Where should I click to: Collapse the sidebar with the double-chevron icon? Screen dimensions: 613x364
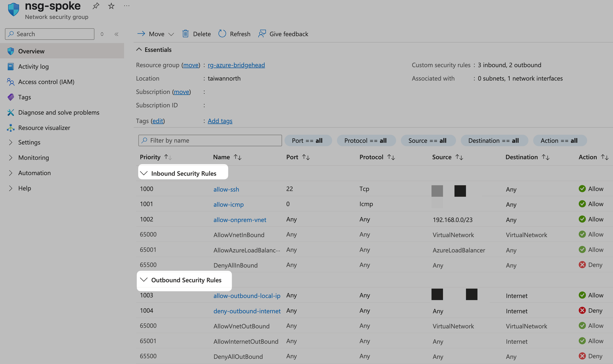pyautogui.click(x=116, y=34)
